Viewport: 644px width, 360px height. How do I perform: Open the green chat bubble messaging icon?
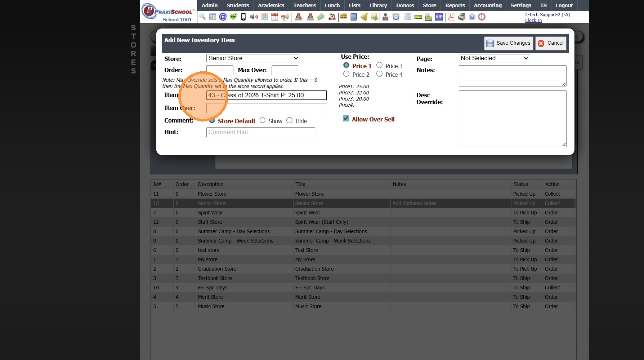233,17
